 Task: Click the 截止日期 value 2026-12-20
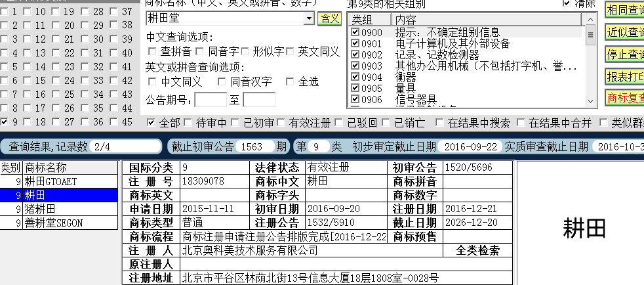[471, 223]
